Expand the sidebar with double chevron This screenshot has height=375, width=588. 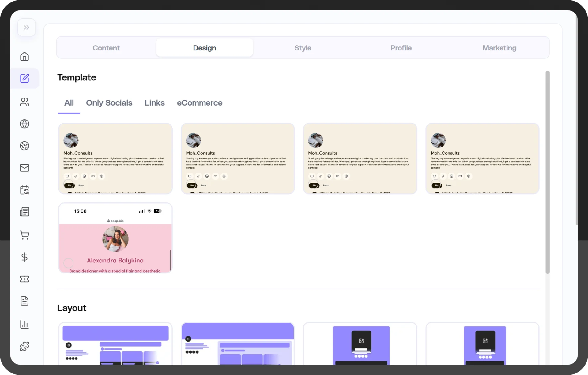tap(26, 28)
